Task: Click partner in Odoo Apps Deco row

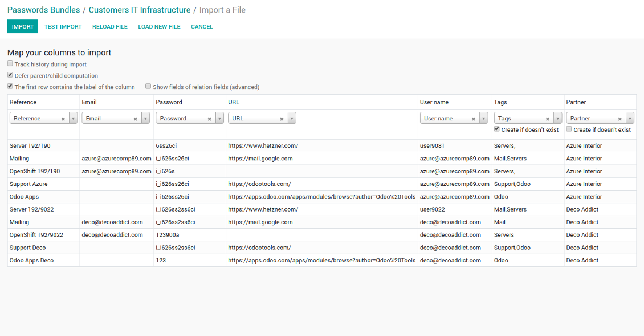Action: (x=582, y=260)
